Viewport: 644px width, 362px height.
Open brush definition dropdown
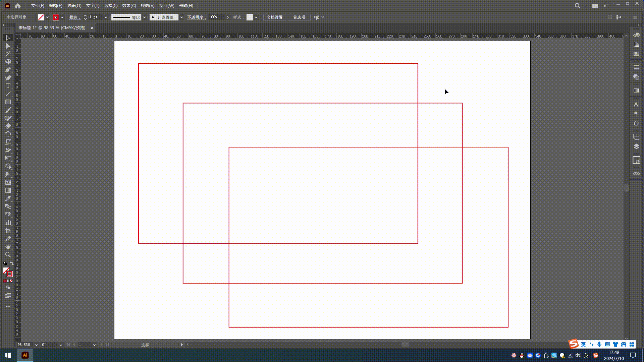tap(181, 17)
